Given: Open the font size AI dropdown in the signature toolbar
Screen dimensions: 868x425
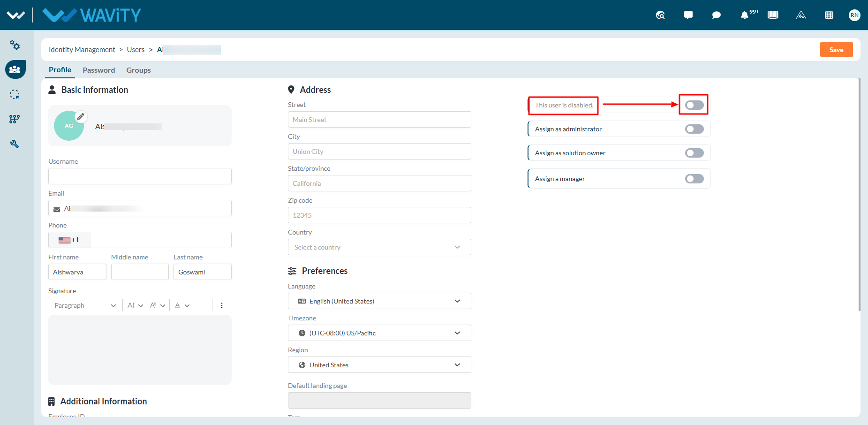Looking at the screenshot, I should coord(135,305).
